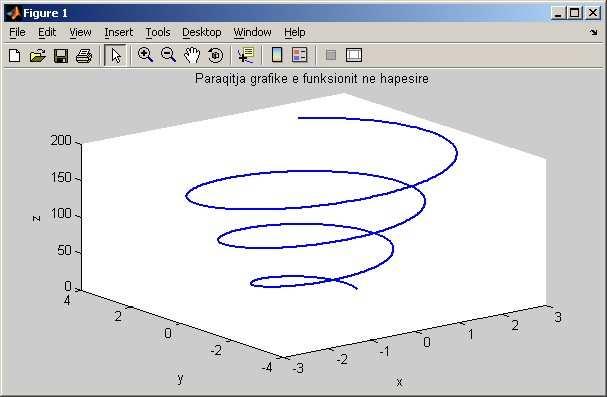Dock the figure using the menu bar arrow
Viewport: 607px width, 397px height.
click(594, 32)
